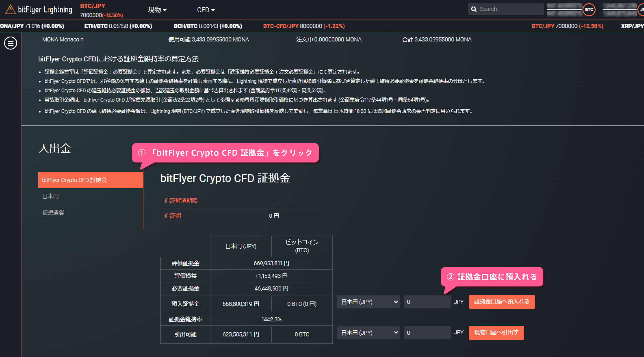Open the CFD dropdown menu
This screenshot has width=644, height=357.
(x=206, y=10)
